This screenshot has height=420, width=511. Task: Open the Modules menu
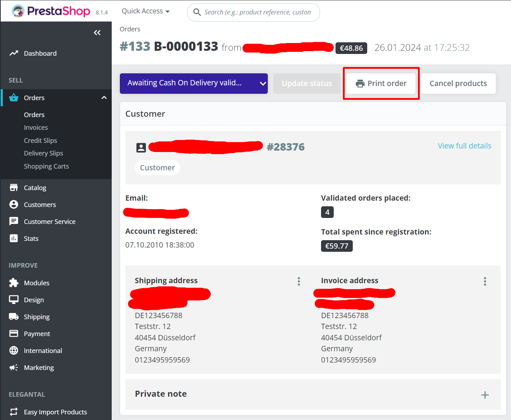click(x=37, y=283)
